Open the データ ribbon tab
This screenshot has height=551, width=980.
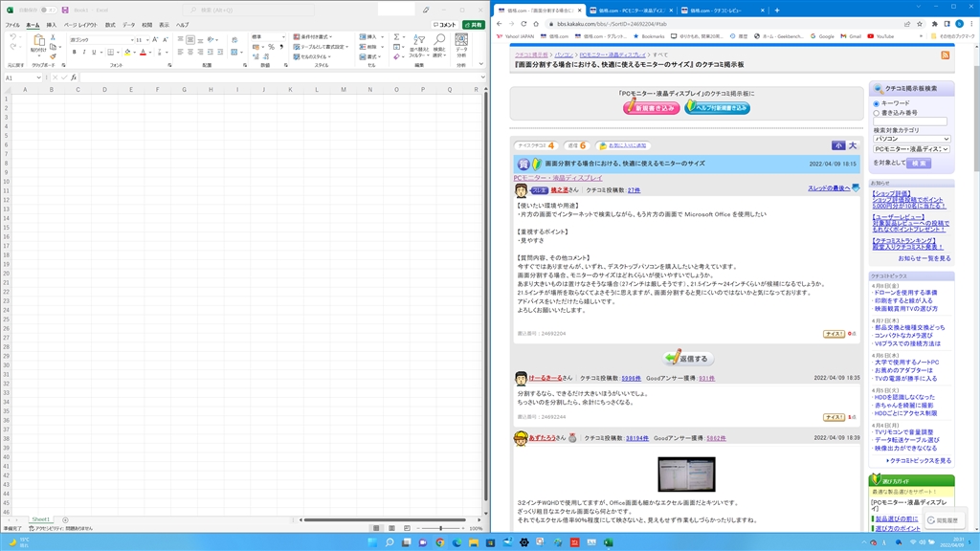(x=129, y=25)
